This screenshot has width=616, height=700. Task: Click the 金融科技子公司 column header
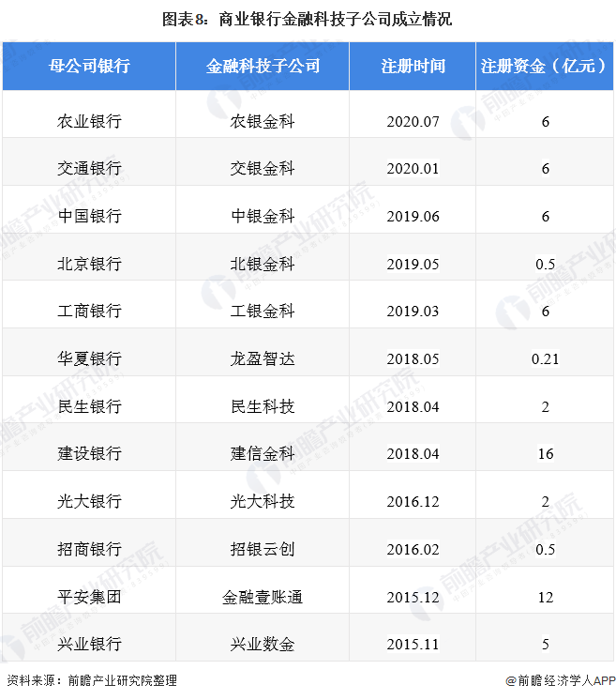pyautogui.click(x=263, y=66)
